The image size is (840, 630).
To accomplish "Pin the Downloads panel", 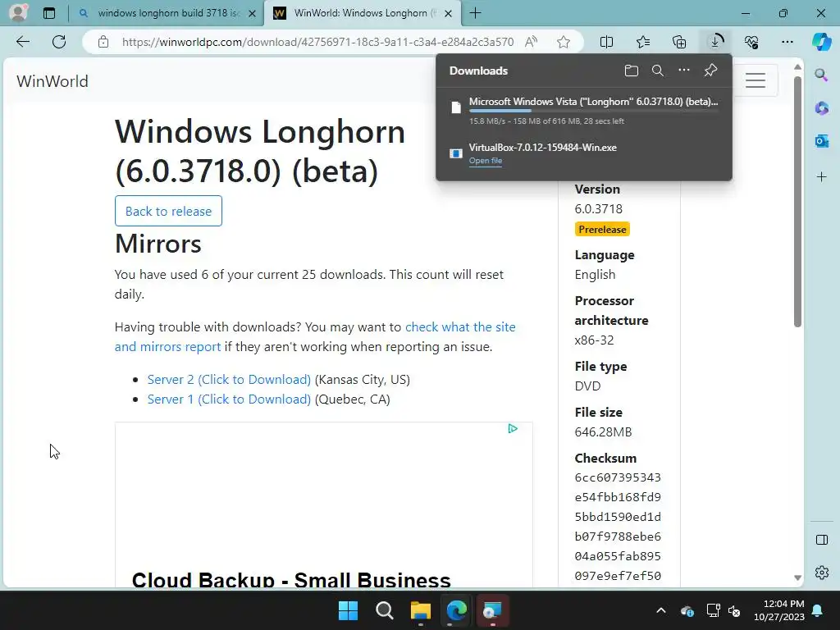I will [710, 71].
